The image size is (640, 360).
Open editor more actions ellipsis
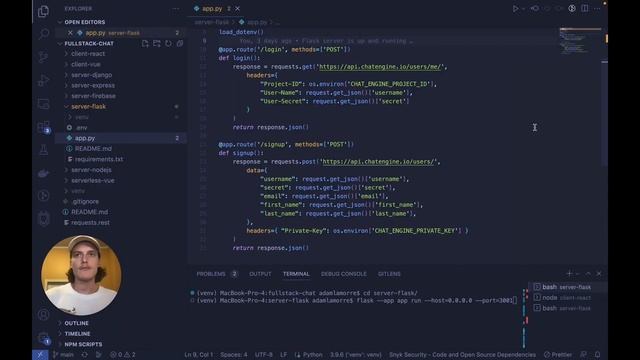pyautogui.click(x=597, y=9)
